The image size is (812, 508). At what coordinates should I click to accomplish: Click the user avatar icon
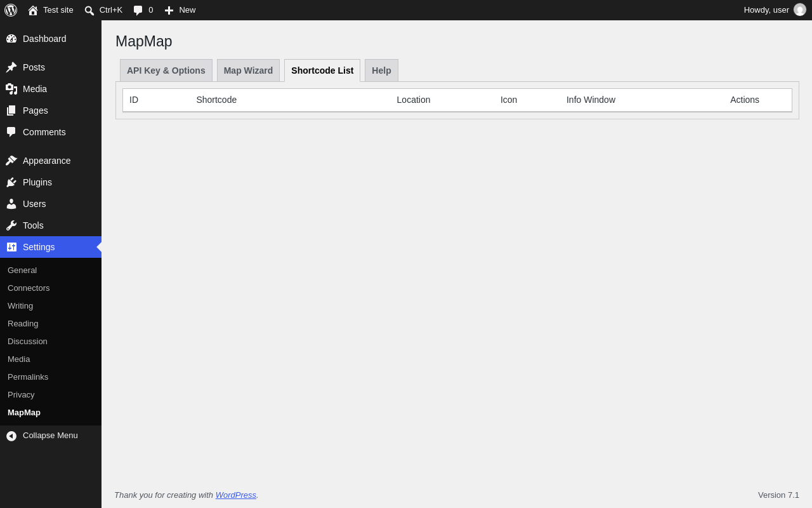tap(800, 10)
